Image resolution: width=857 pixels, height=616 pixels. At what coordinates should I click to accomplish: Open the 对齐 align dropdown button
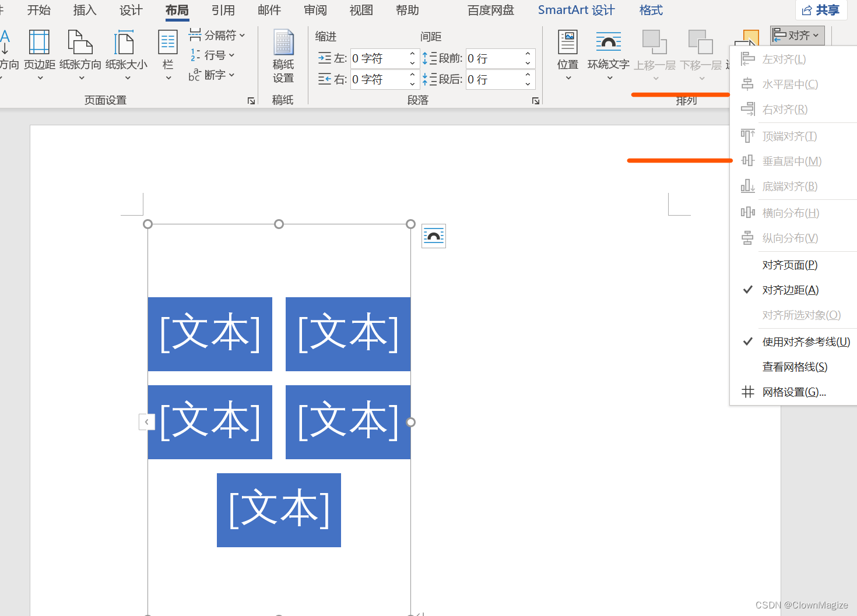[x=797, y=36]
